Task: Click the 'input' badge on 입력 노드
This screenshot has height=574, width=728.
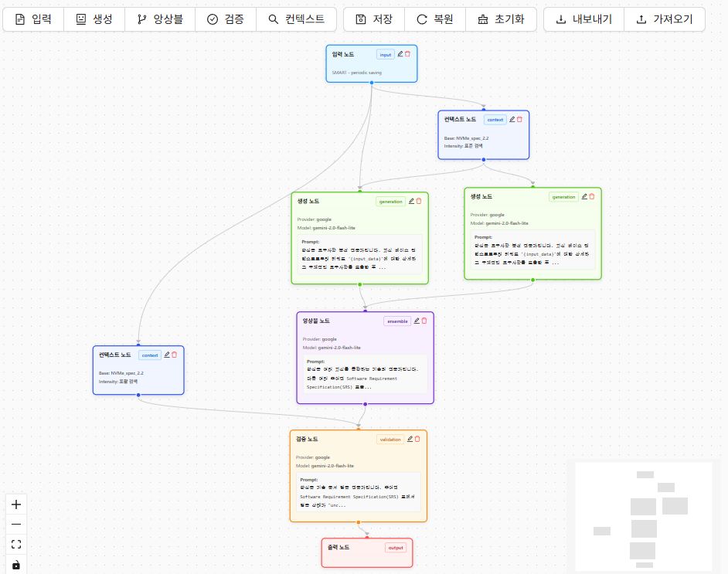Action: click(x=386, y=55)
